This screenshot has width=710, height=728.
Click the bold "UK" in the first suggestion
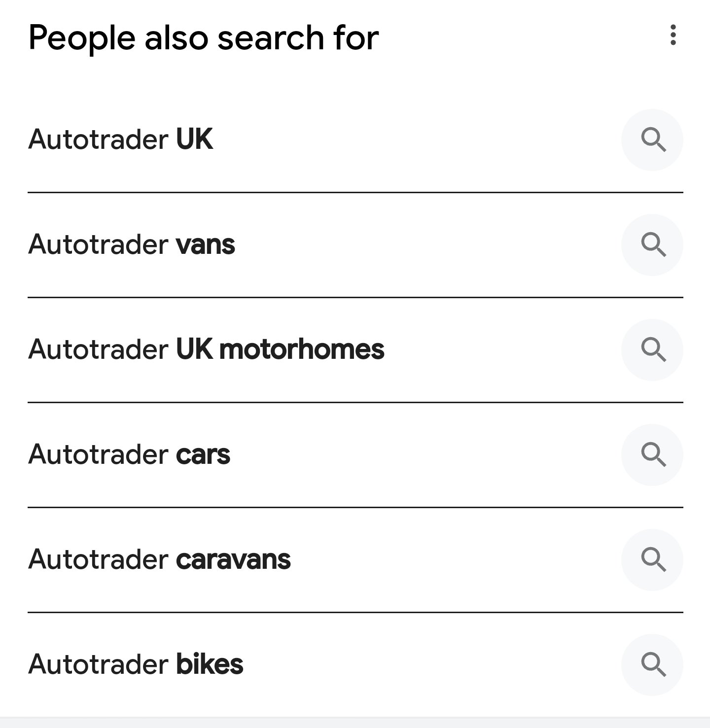tap(195, 139)
